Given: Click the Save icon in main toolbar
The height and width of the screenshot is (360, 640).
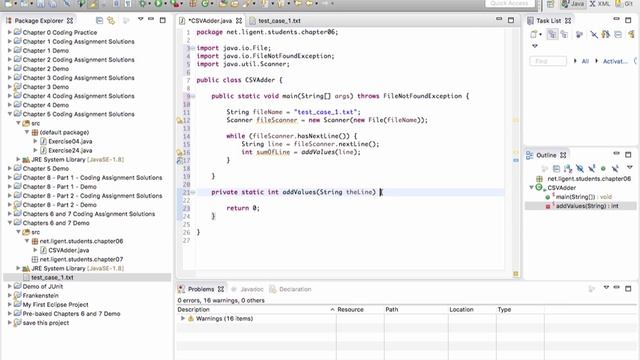Looking at the screenshot, I should point(40,4).
